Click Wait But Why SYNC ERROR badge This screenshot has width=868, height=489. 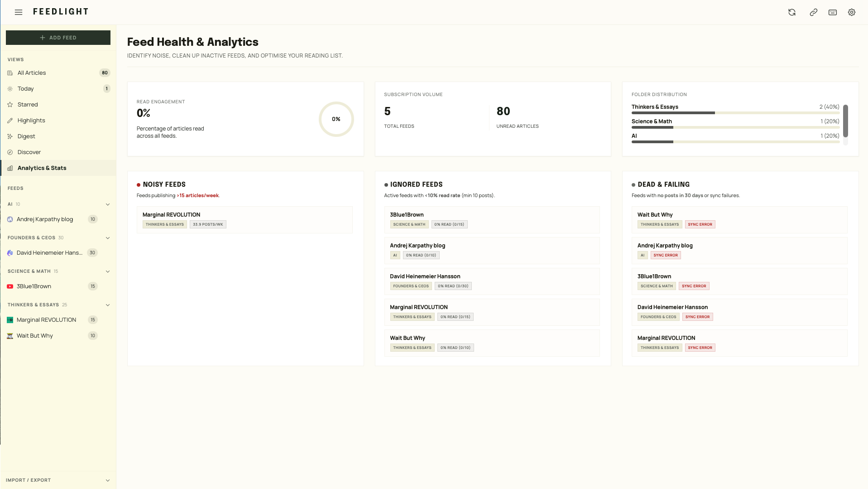[x=700, y=224]
